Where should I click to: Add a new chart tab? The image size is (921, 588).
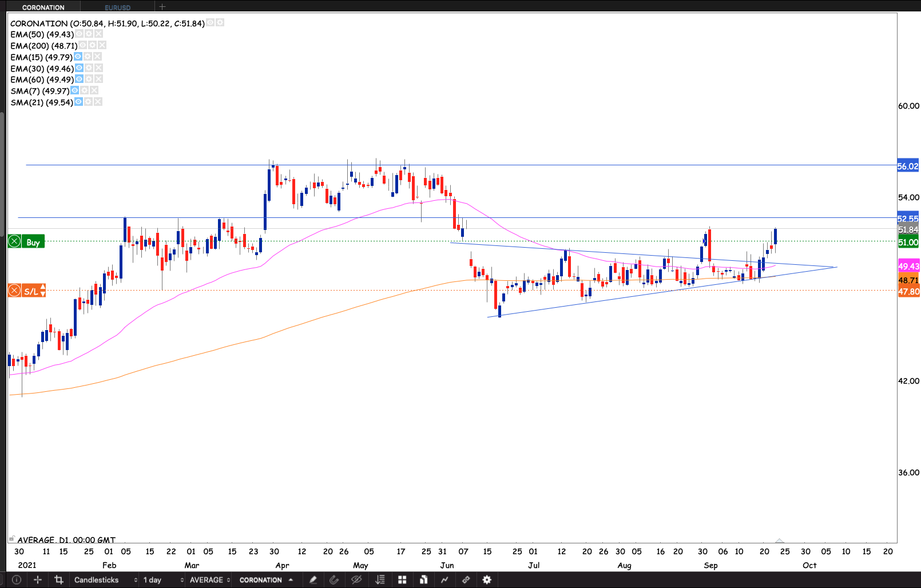point(162,7)
